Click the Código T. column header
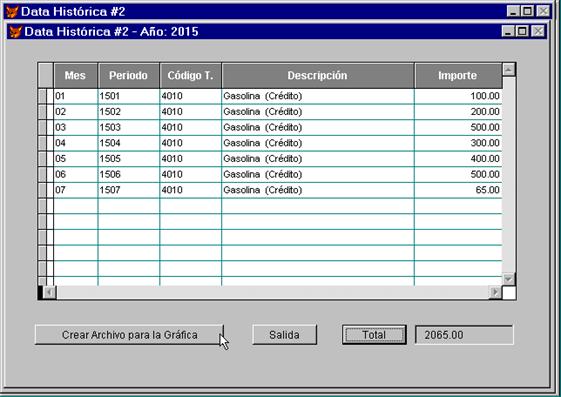Image resolution: width=561 pixels, height=397 pixels. [190, 75]
